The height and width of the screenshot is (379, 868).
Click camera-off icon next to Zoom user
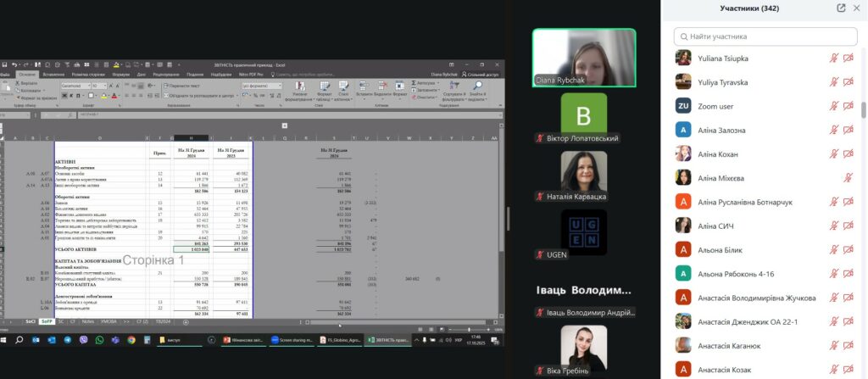pyautogui.click(x=849, y=106)
